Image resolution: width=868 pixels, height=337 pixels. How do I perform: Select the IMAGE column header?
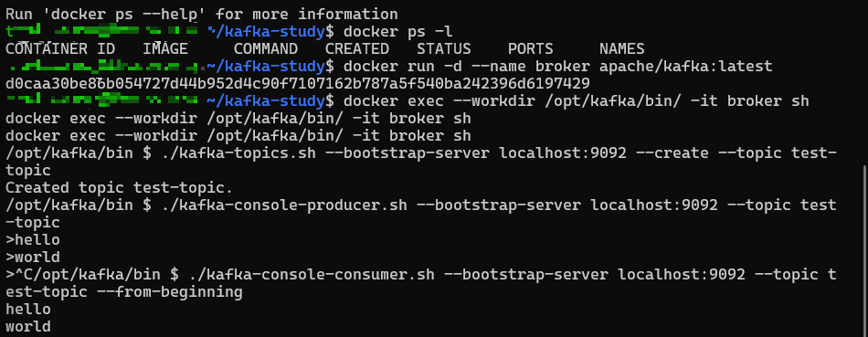point(165,48)
